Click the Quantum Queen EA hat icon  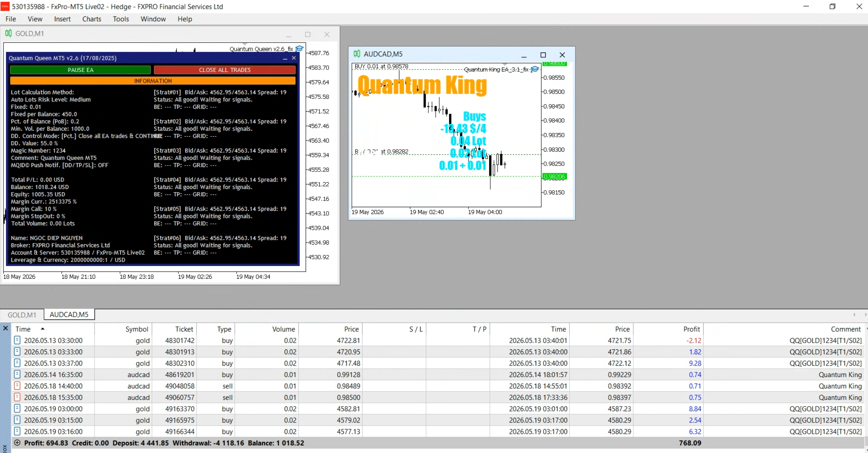point(299,48)
